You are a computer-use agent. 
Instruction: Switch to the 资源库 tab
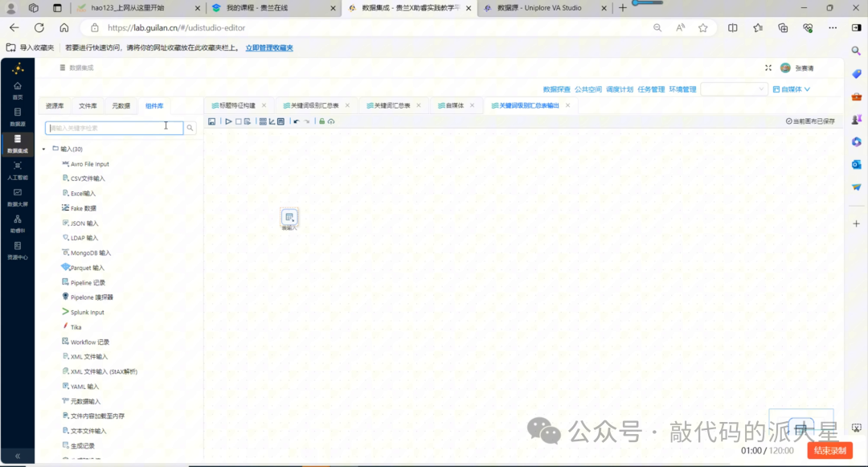tap(55, 105)
